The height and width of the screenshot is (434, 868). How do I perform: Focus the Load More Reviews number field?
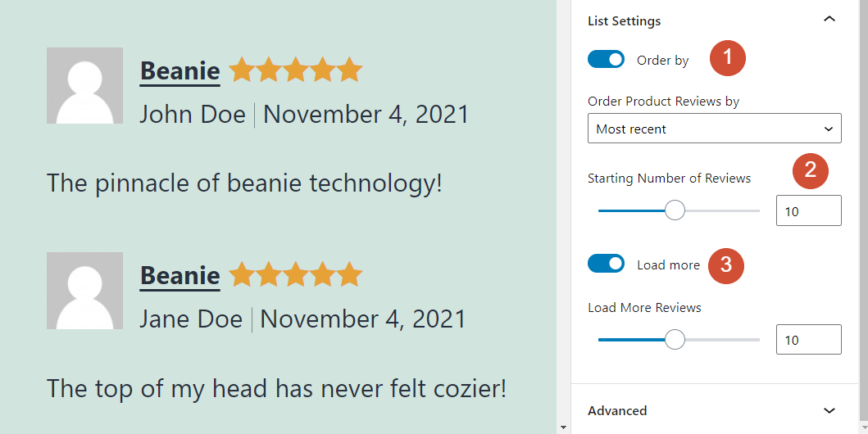(x=809, y=340)
